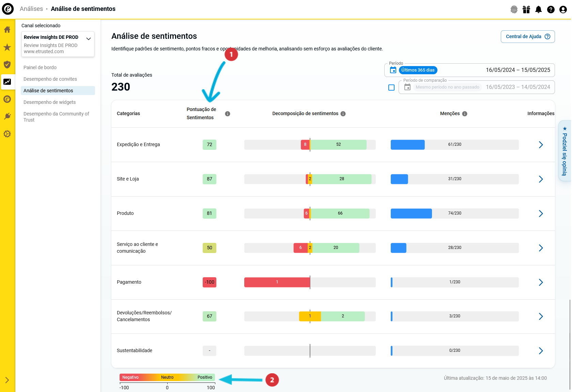Expand the Sustentabilidade row arrow

[x=541, y=351]
